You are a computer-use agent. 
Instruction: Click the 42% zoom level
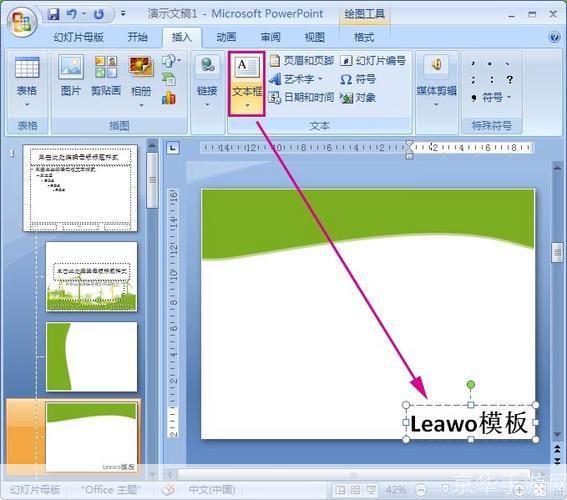pos(395,490)
